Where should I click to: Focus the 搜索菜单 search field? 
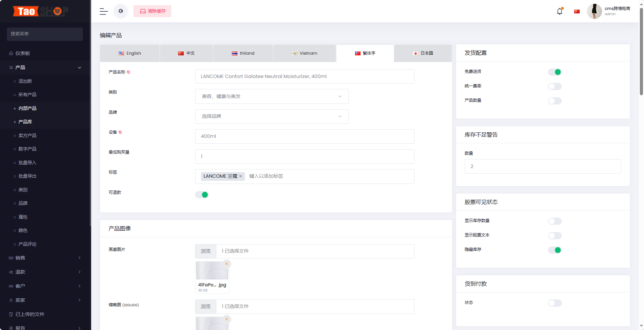click(x=45, y=34)
